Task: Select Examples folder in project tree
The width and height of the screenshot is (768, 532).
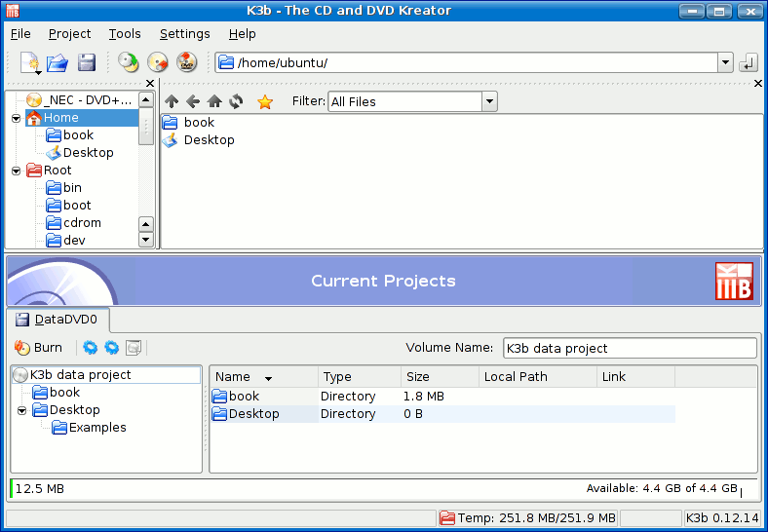Action: 89,428
